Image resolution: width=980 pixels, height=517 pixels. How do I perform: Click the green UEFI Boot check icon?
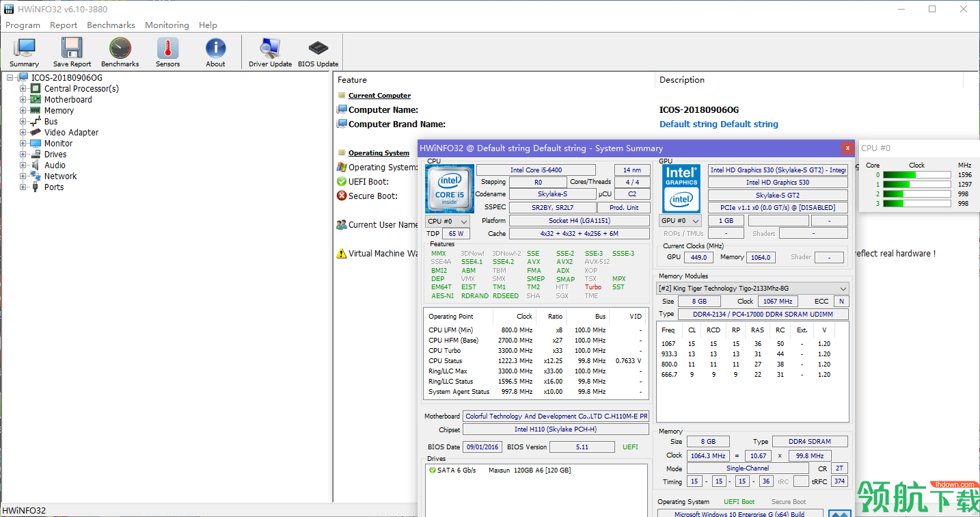tap(342, 181)
